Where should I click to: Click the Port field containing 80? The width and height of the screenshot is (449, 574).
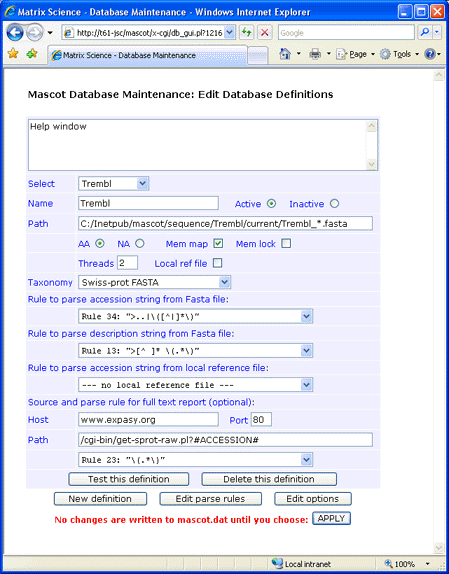(261, 420)
